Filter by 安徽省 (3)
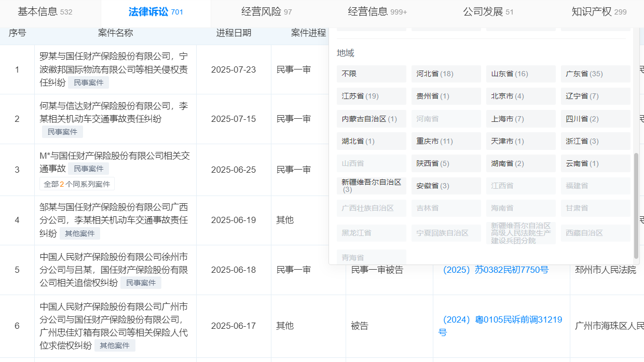 446,186
